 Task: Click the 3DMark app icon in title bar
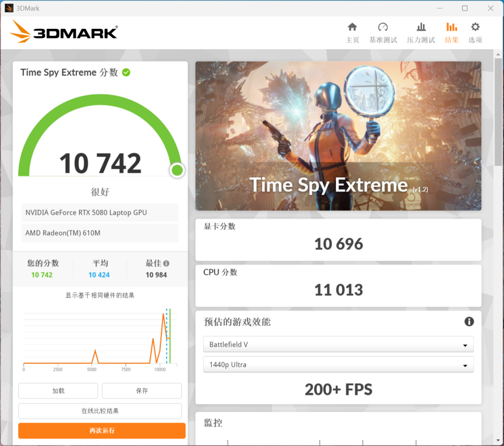[8, 8]
